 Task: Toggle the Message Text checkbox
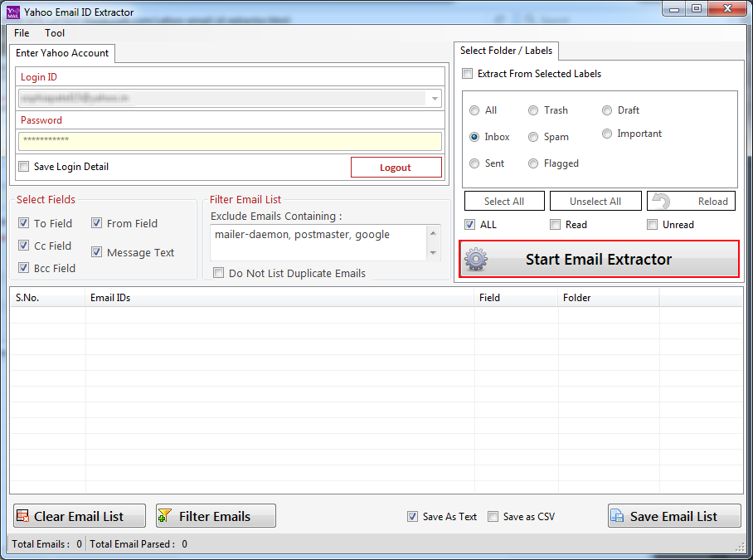96,252
